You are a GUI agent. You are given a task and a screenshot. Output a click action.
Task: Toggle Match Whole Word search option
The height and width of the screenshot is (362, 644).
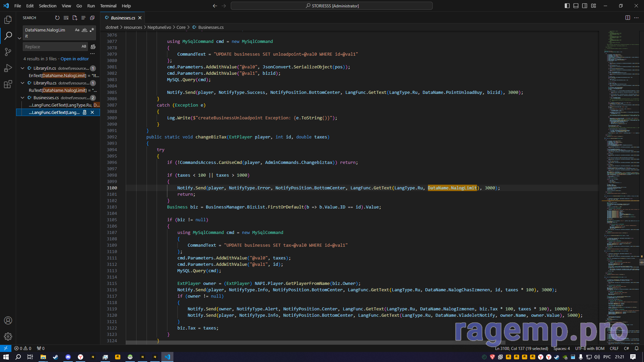85,30
